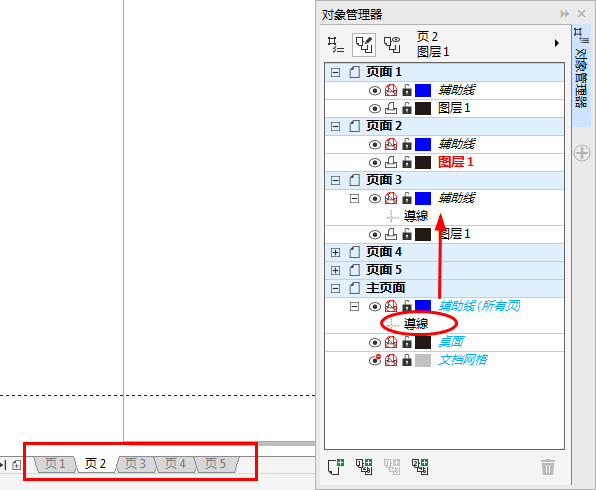Viewport: 596px width, 490px height.
Task: Click New Layer icon at panel bottom
Action: 336,467
